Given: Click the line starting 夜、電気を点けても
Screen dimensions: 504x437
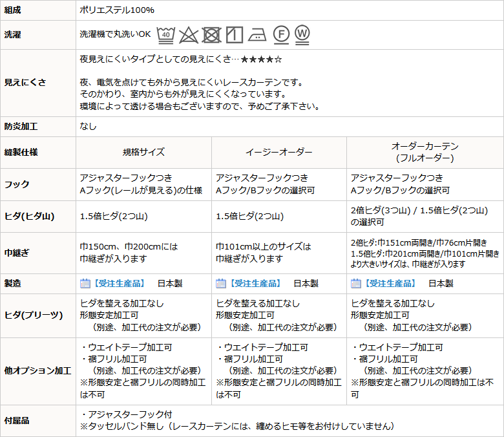Looking at the screenshot, I should tap(191, 83).
